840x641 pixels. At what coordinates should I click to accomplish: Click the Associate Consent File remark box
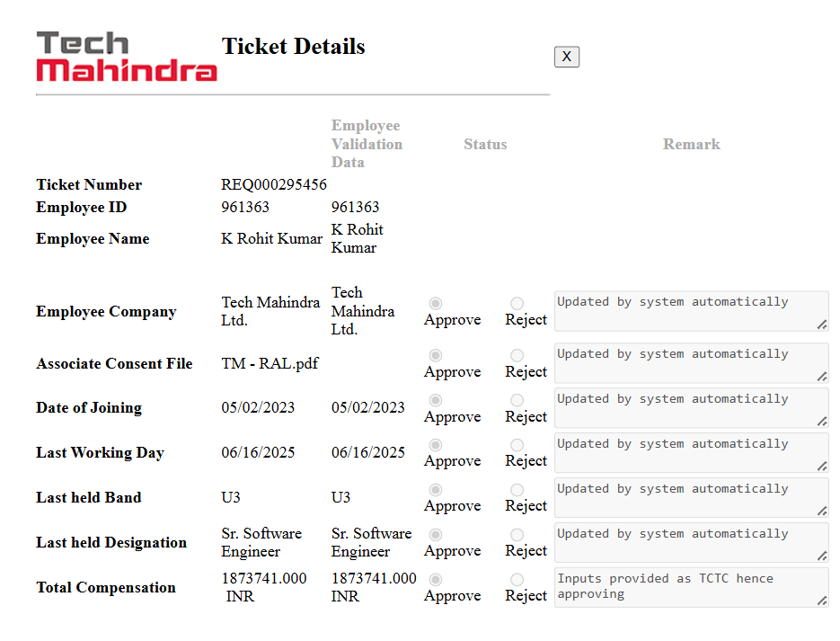pyautogui.click(x=692, y=363)
